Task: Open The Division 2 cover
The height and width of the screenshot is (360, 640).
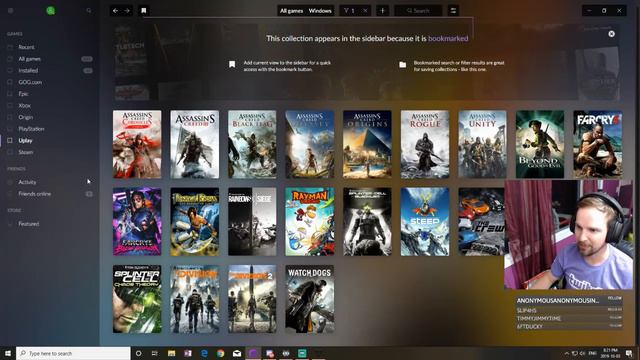Action: (x=252, y=299)
